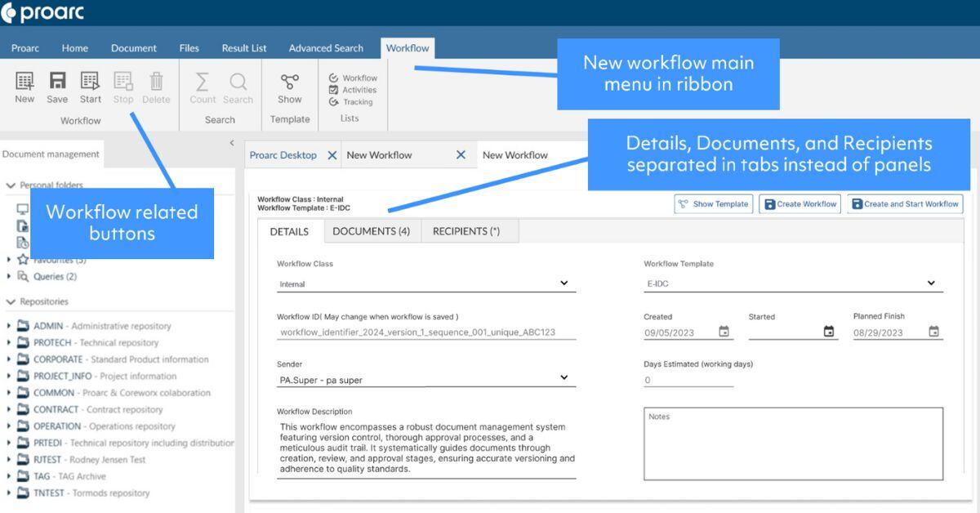Screen dimensions: 980x513
Task: Close the Proarc Desktop tab
Action: tap(332, 155)
